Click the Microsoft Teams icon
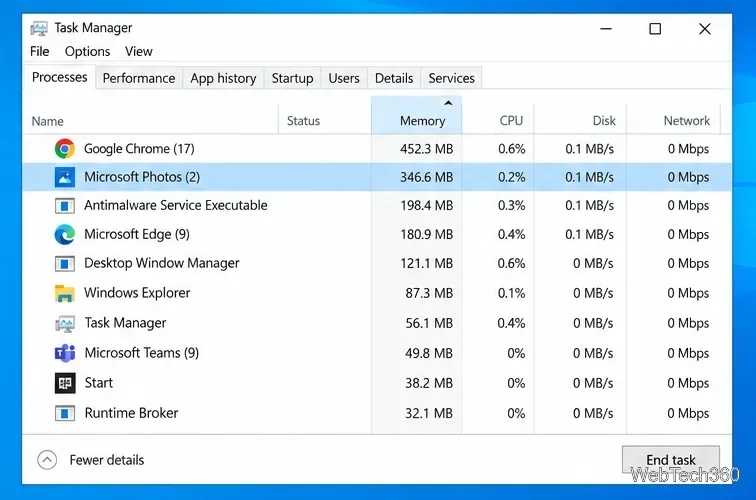Screen dimensions: 756x500 65,353
